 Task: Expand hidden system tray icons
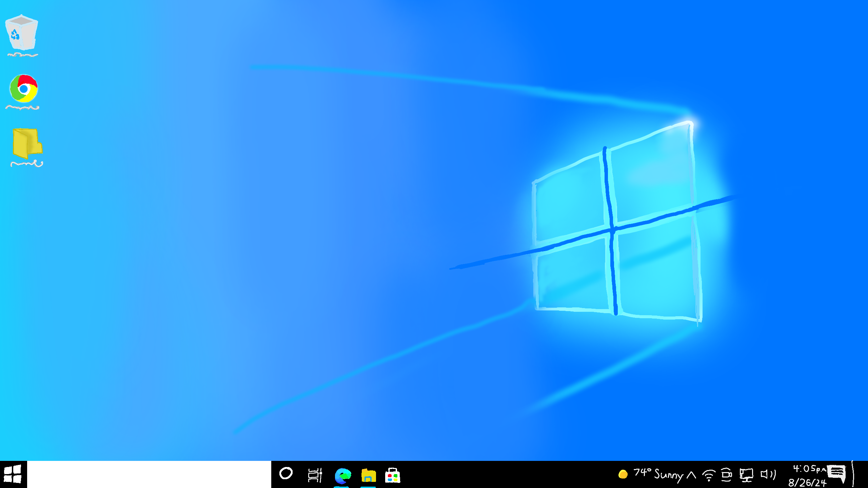point(691,475)
